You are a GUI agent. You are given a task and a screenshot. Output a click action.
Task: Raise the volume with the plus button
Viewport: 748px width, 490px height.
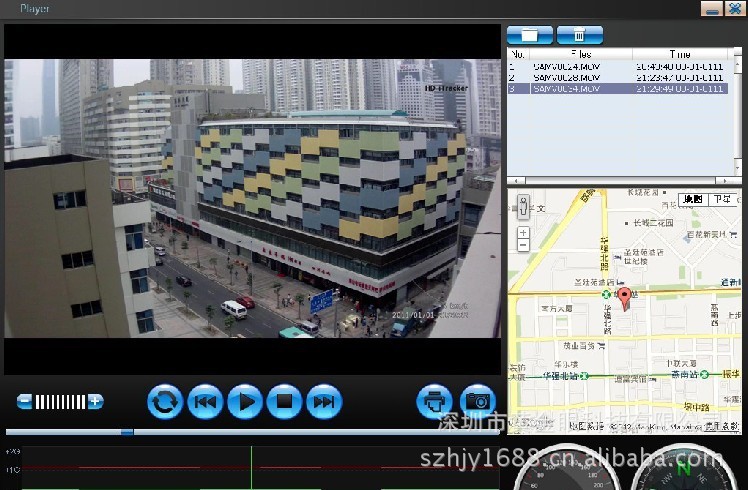click(95, 401)
